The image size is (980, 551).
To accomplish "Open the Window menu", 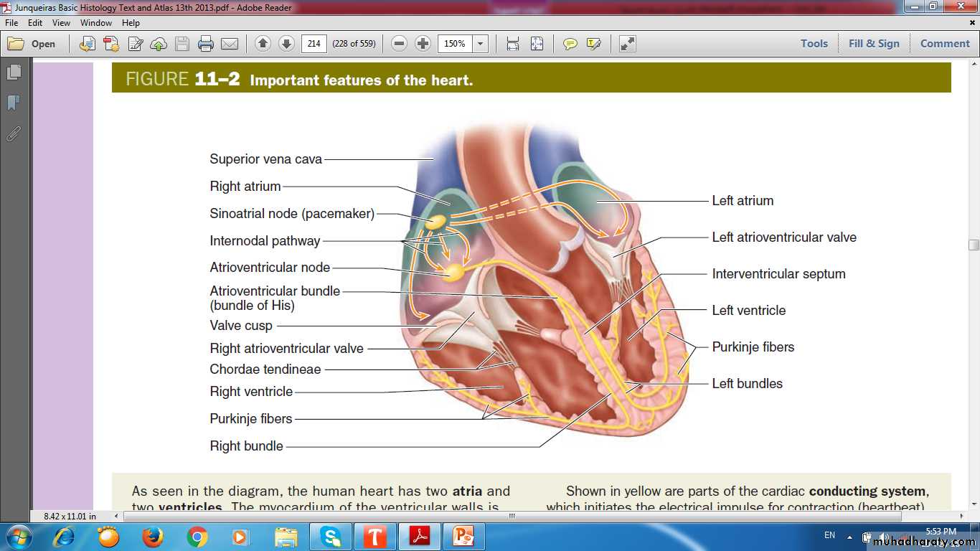I will pos(96,23).
